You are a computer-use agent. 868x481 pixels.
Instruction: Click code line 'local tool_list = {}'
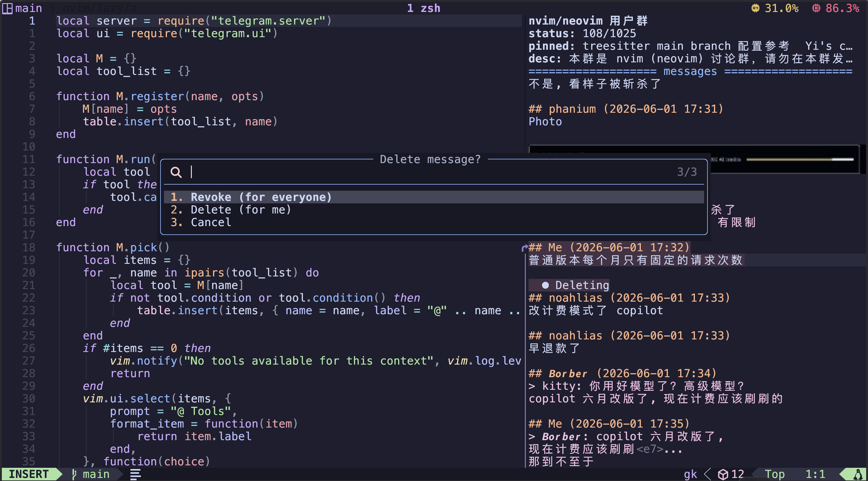(x=123, y=71)
